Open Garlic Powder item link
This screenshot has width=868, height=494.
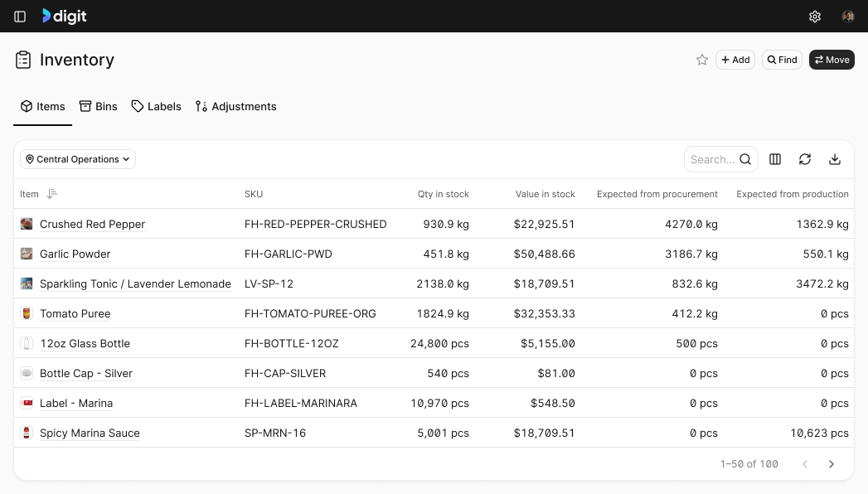75,254
